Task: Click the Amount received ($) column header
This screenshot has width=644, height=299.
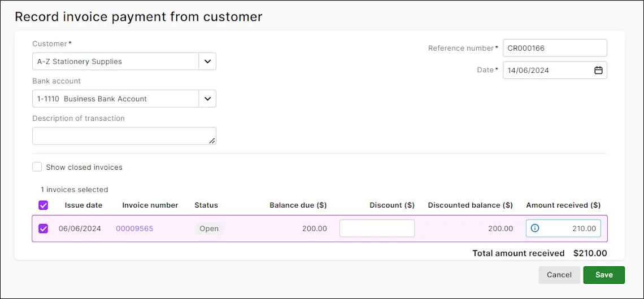Action: 563,205
